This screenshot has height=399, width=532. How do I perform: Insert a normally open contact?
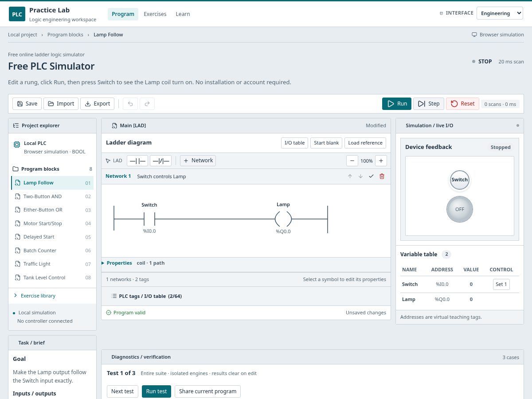pyautogui.click(x=137, y=160)
